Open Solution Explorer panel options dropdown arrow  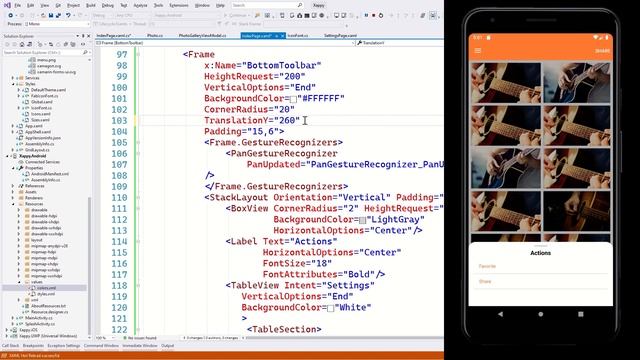(x=78, y=36)
